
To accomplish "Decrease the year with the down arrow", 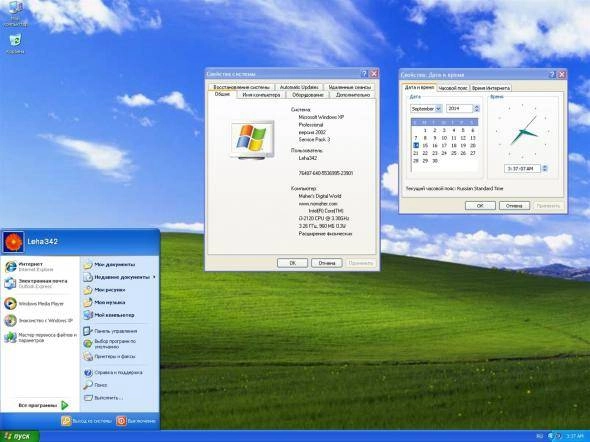I will (x=477, y=111).
